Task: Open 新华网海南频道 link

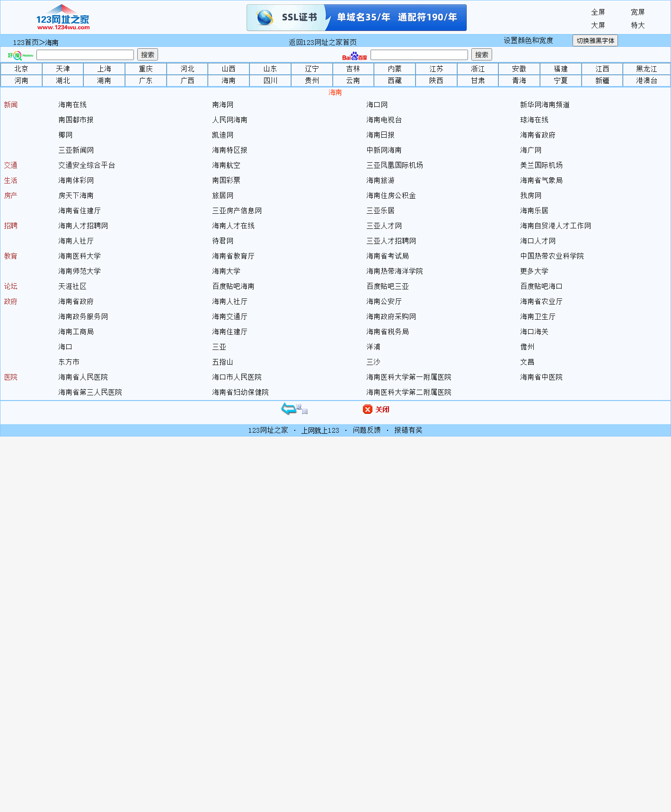Action: point(545,105)
